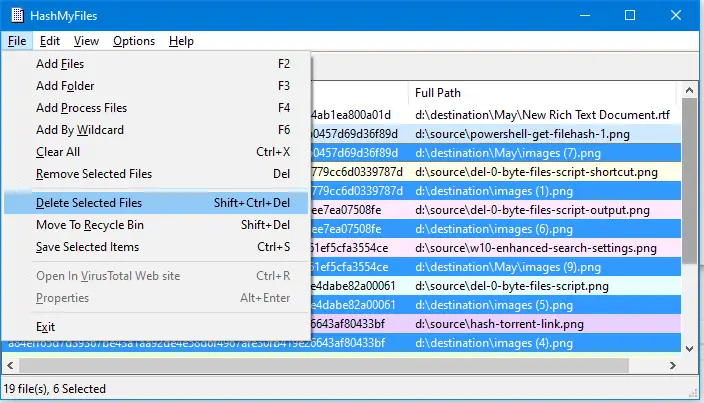Open the File menu
This screenshot has width=704, height=403.
coord(17,41)
